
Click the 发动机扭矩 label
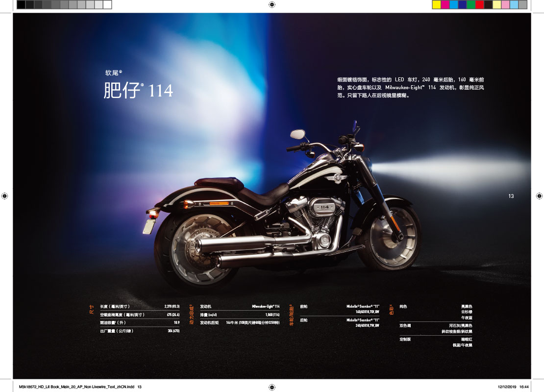pos(210,322)
